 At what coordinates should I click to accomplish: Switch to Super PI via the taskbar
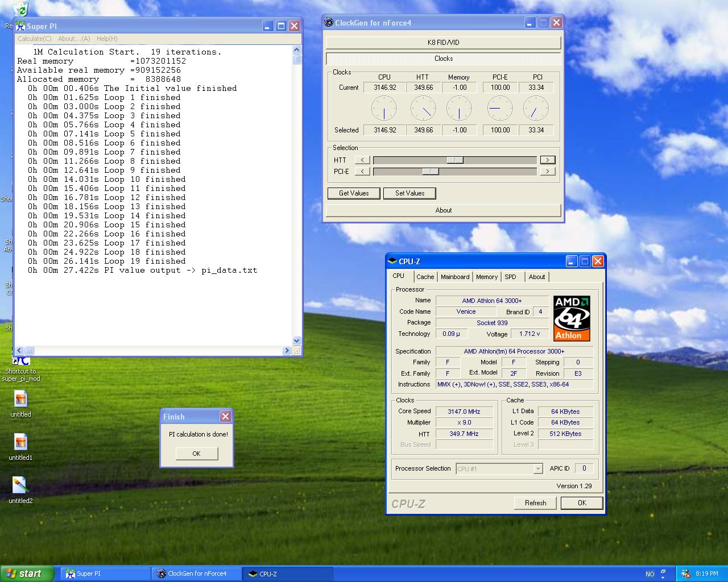click(x=105, y=573)
